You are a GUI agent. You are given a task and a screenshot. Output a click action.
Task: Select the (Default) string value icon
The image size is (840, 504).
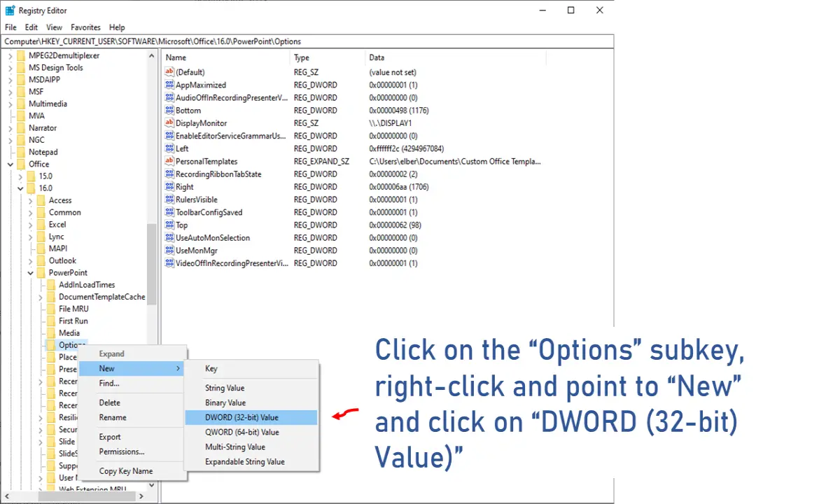169,72
